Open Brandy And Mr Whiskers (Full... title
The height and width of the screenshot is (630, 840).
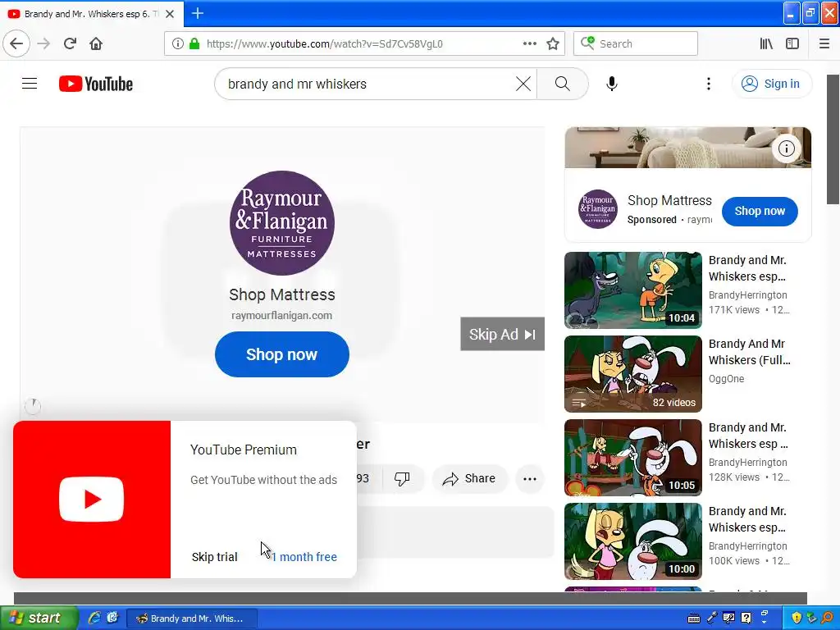tap(750, 352)
